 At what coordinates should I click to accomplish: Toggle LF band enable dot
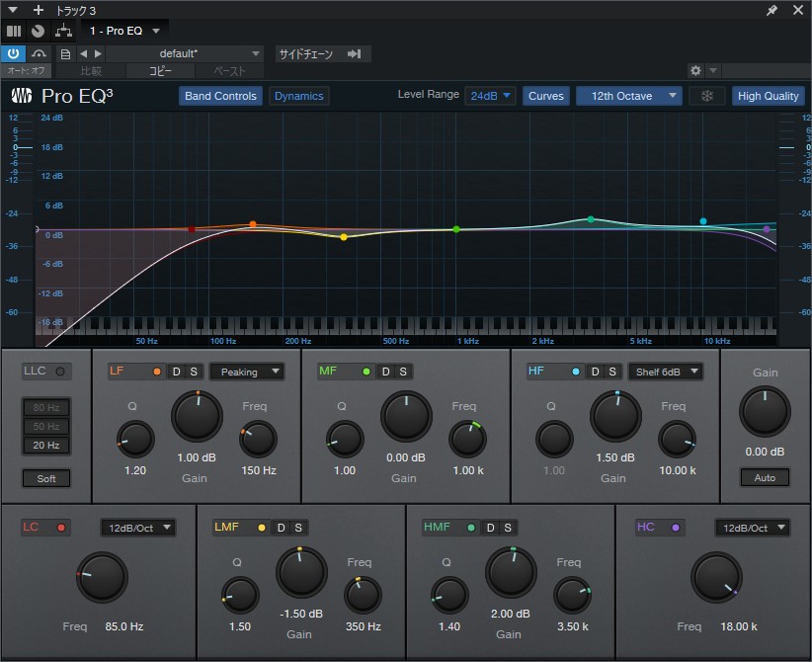coord(157,372)
